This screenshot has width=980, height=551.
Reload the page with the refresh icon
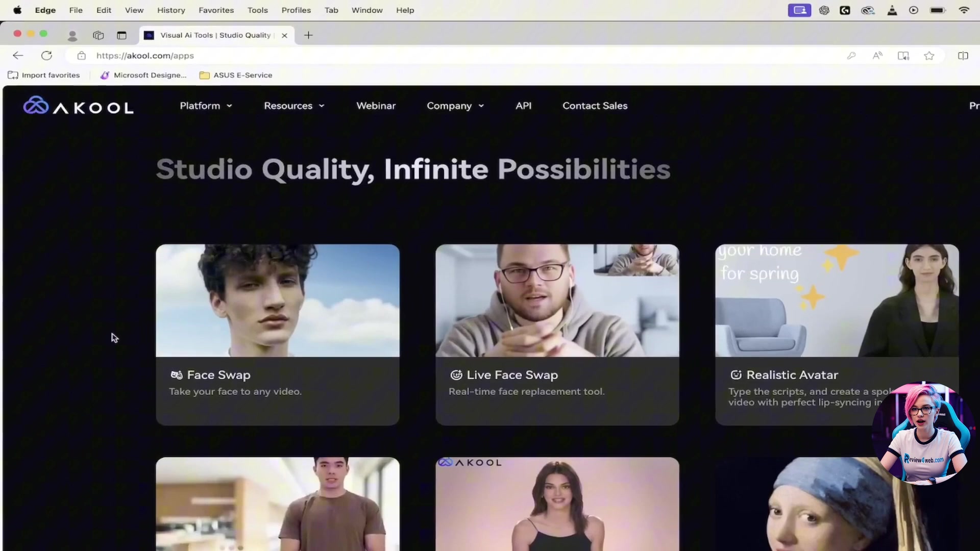click(x=46, y=56)
